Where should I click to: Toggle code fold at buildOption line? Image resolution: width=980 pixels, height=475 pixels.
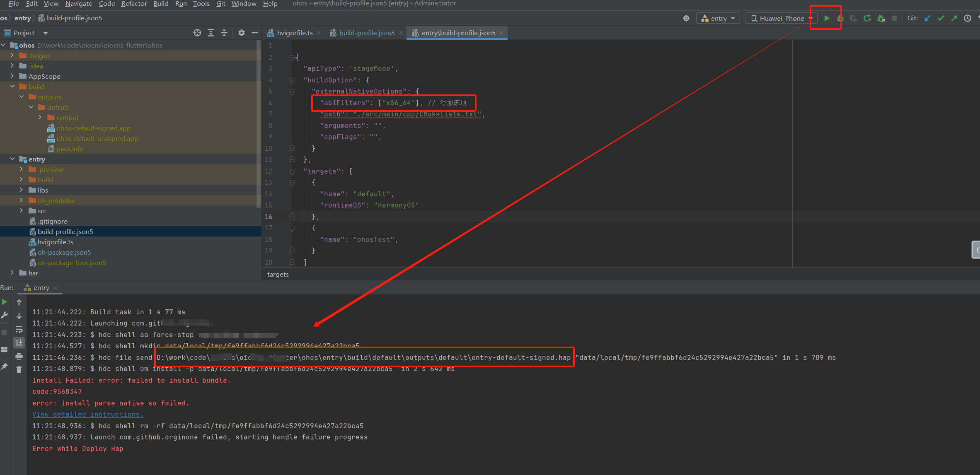(x=292, y=80)
